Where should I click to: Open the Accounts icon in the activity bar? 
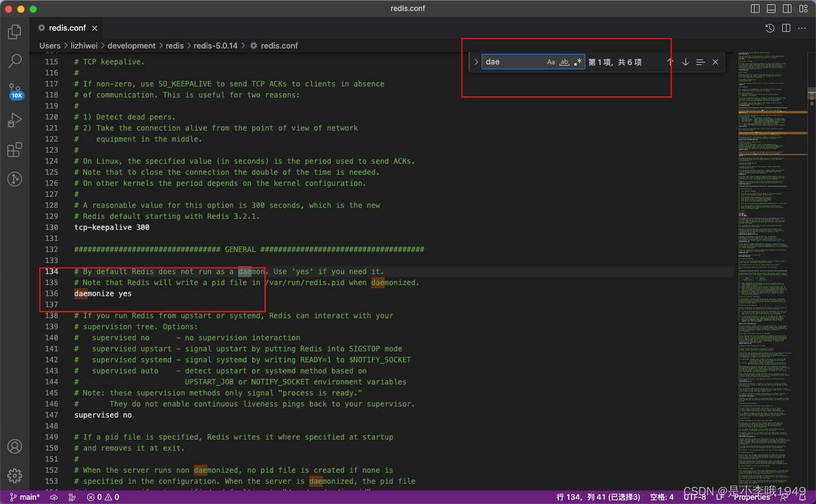[15, 446]
